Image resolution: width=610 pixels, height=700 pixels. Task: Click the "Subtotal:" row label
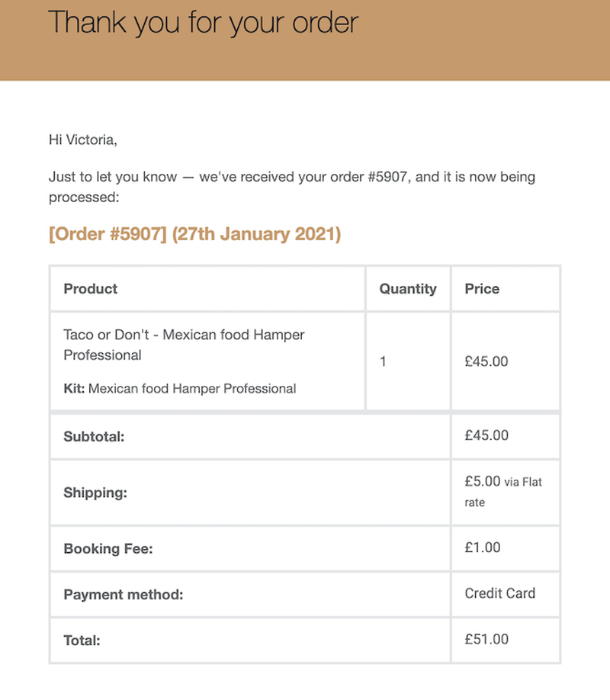(x=94, y=437)
